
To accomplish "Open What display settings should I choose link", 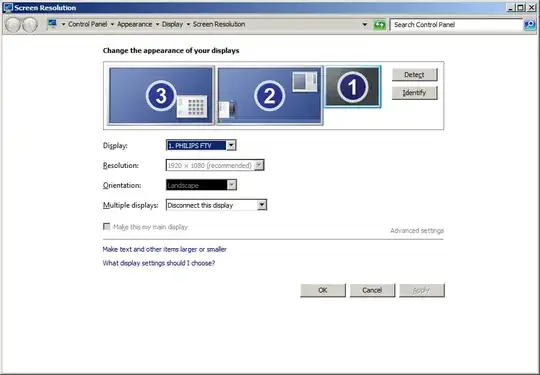I will (x=159, y=263).
